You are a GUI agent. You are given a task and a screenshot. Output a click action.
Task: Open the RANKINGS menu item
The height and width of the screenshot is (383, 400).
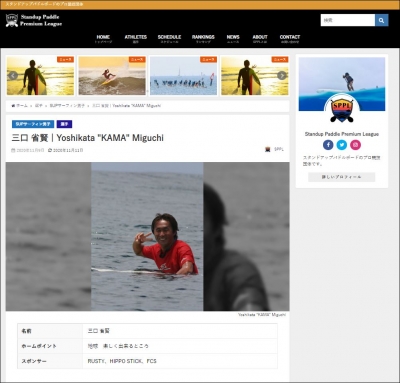click(x=203, y=39)
